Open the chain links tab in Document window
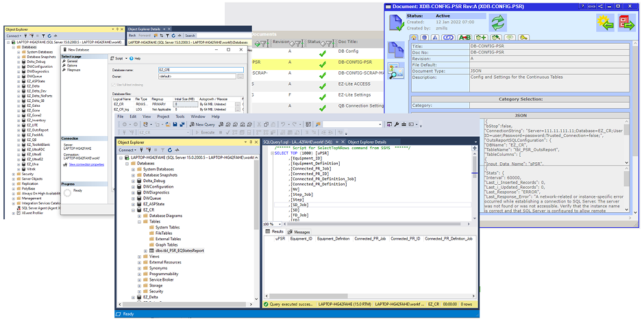 pyautogui.click(x=447, y=38)
